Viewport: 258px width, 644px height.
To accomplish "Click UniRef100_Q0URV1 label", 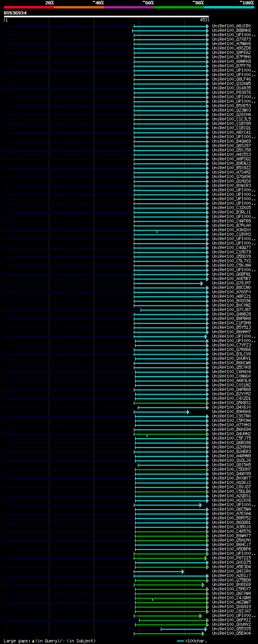I will [231, 359].
